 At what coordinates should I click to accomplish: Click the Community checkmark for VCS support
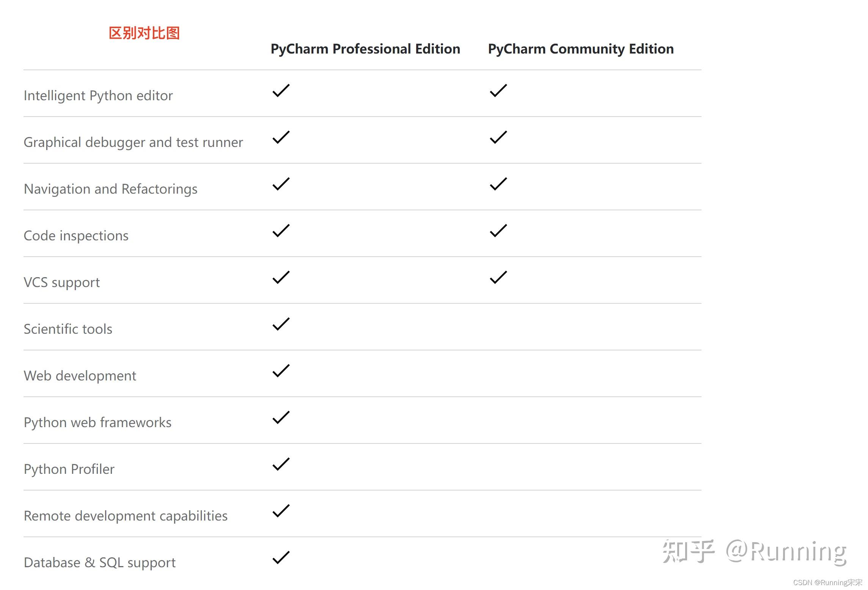(498, 277)
